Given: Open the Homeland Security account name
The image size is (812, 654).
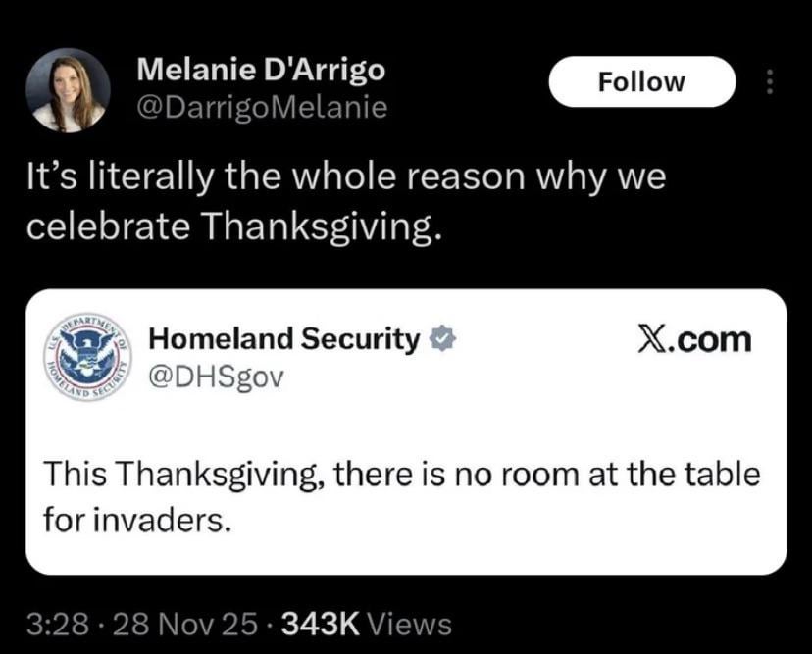Looking at the screenshot, I should point(284,339).
